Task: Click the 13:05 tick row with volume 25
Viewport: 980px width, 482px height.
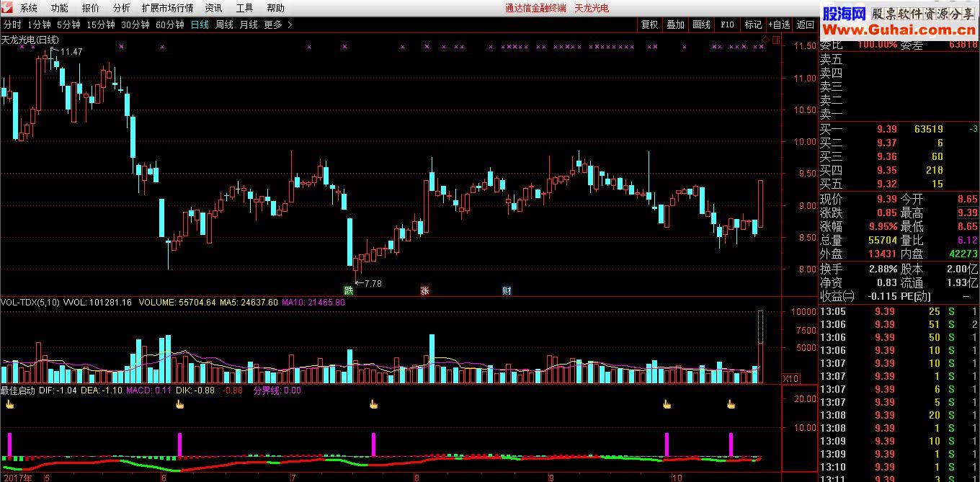Action: (x=899, y=311)
